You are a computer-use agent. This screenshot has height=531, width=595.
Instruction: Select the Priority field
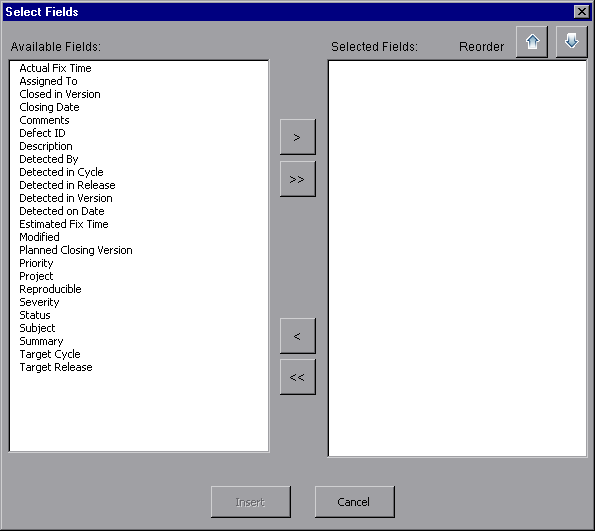pyautogui.click(x=36, y=263)
